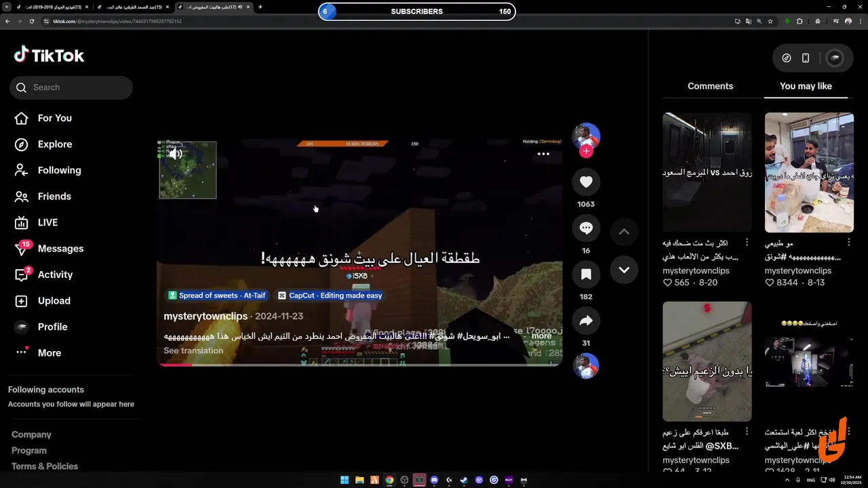Open the restaurant table video thumbnail

tap(809, 173)
